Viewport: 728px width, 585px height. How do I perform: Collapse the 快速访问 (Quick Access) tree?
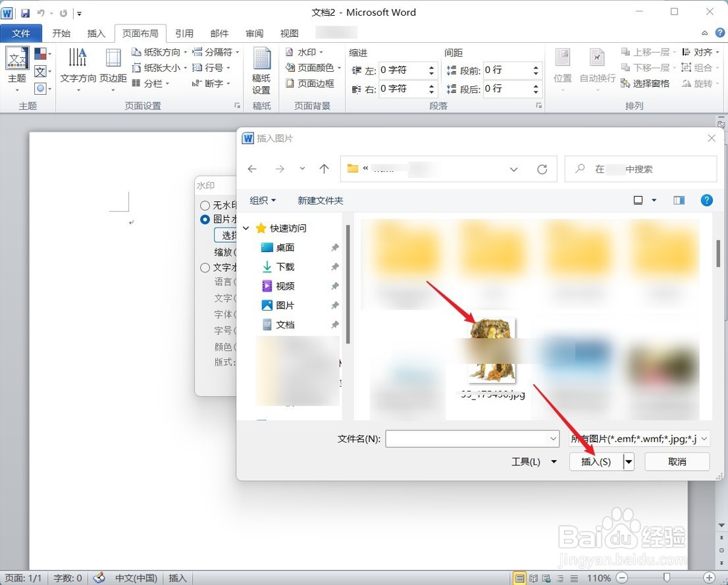[x=246, y=228]
